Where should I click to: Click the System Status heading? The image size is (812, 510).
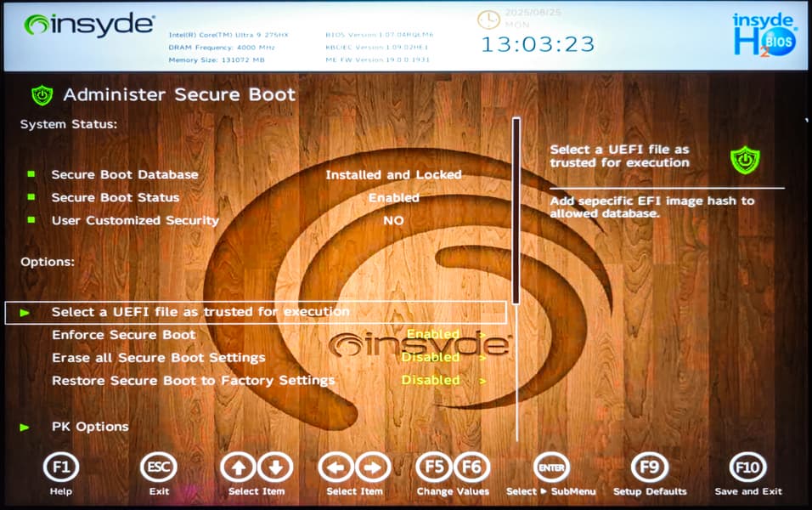(68, 124)
